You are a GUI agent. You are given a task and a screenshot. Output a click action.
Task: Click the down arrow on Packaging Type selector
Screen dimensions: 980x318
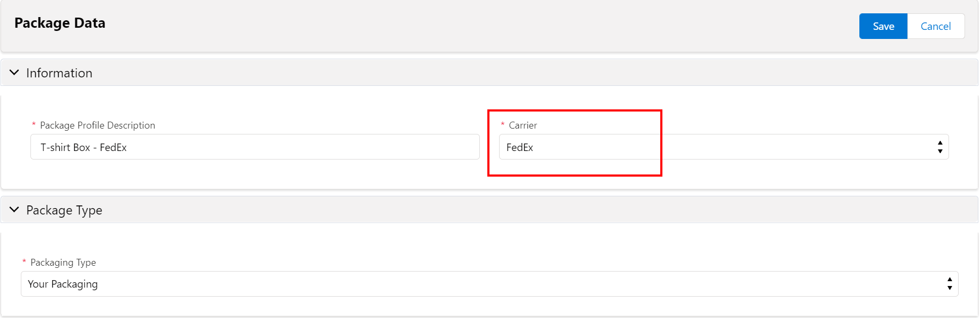pyautogui.click(x=950, y=288)
